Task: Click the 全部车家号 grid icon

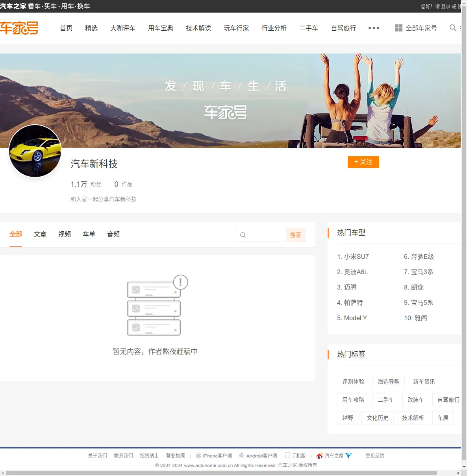Action: coord(399,28)
